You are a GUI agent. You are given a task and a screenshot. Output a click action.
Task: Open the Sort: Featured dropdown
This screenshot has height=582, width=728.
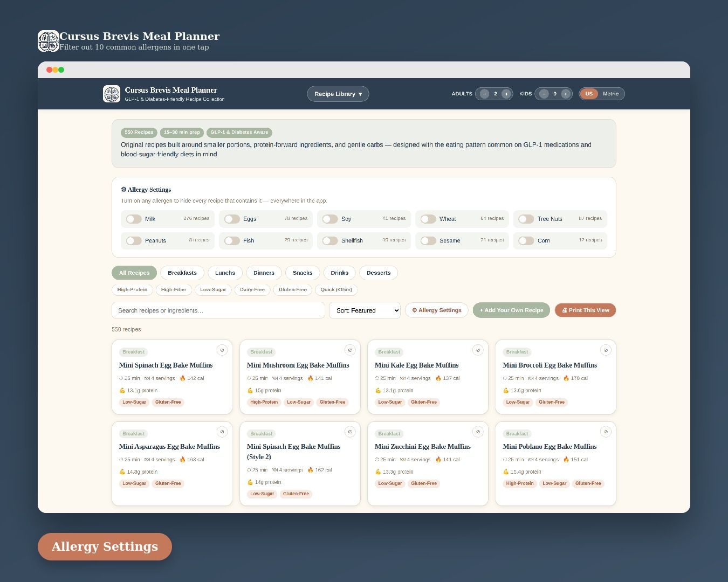point(365,310)
